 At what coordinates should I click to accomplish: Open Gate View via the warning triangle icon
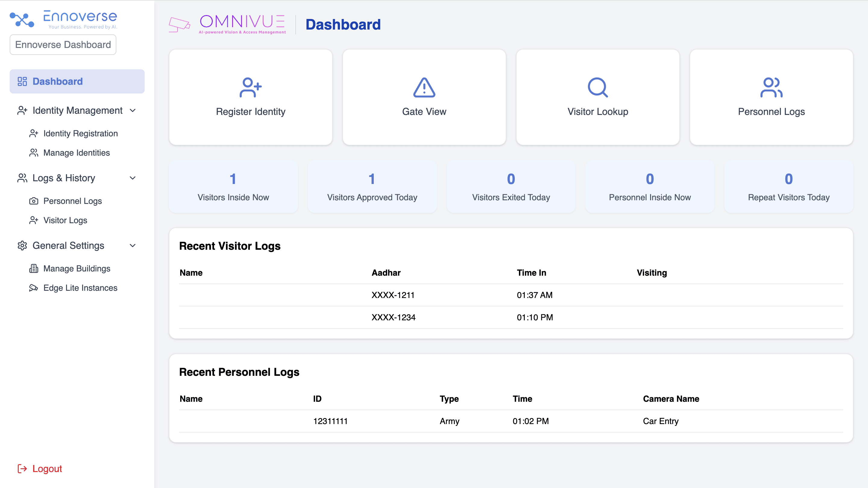click(x=424, y=88)
